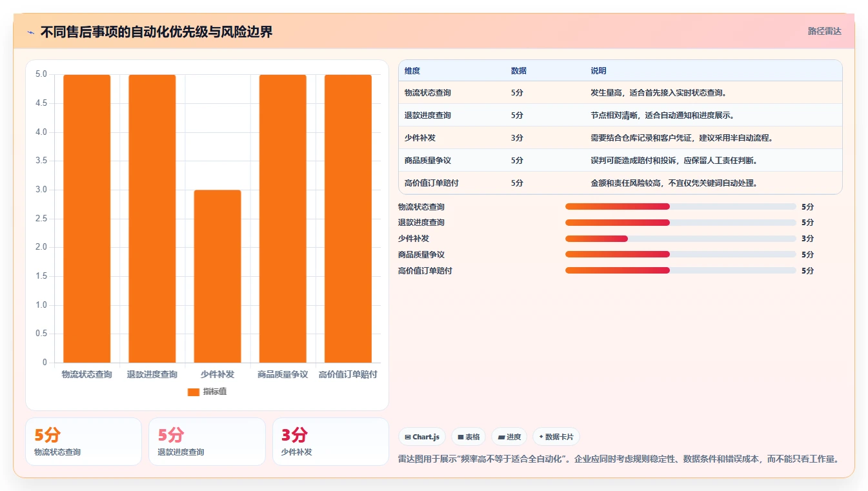
Task: Click the description 发生量高，适合首先接入实时状态查询。
Action: (659, 93)
